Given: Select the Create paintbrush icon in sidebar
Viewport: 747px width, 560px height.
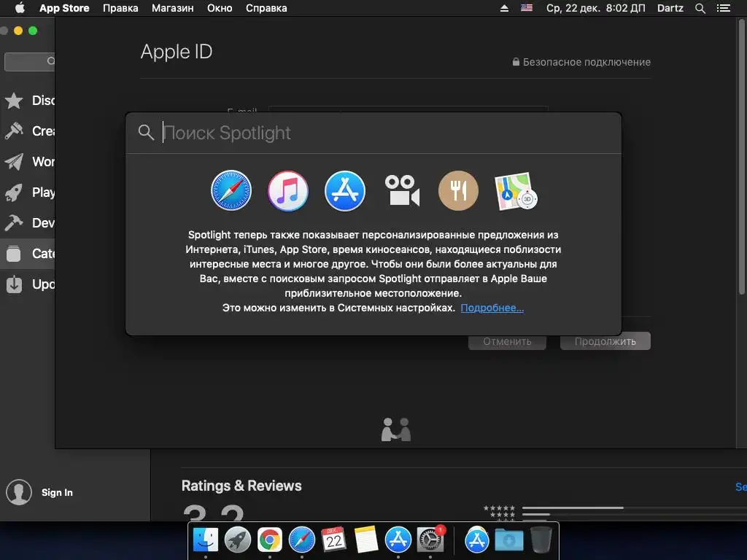Looking at the screenshot, I should coord(14,131).
